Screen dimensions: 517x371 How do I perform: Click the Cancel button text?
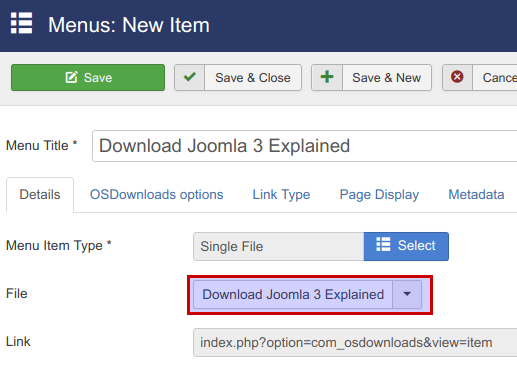(x=500, y=78)
